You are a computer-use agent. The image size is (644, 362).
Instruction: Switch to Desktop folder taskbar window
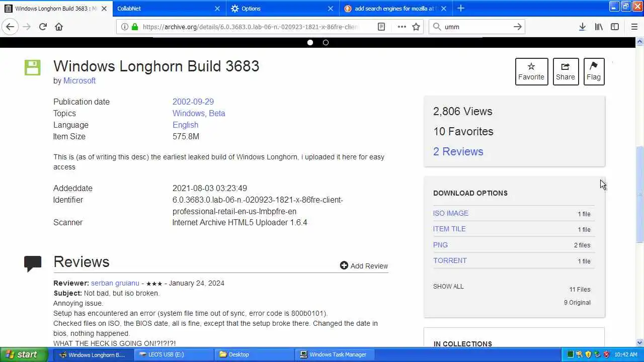tap(254, 354)
